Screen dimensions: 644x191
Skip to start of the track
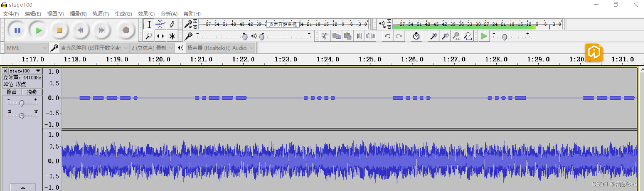point(80,30)
